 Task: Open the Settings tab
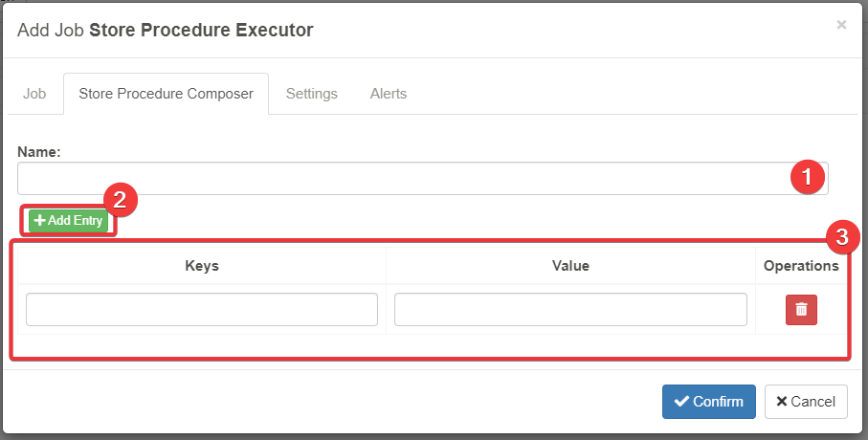(x=312, y=94)
